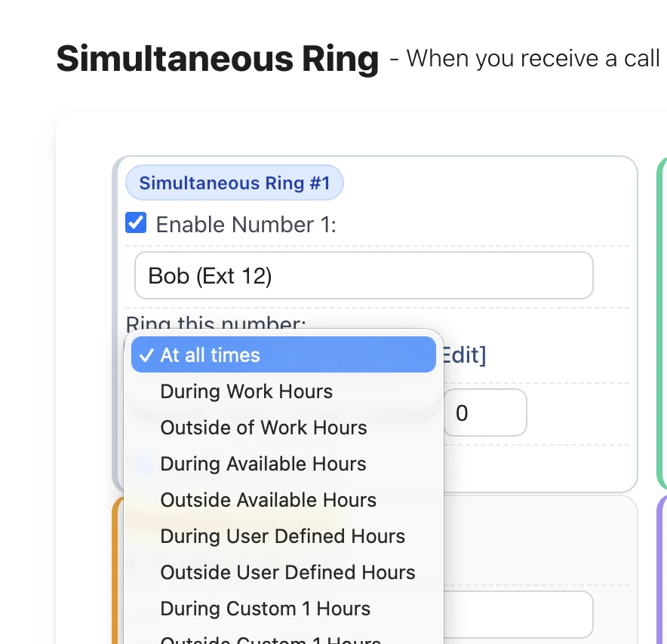Viewport: 667px width, 644px height.
Task: Pick "During Custom 1 Hours" from the list
Action: point(265,609)
